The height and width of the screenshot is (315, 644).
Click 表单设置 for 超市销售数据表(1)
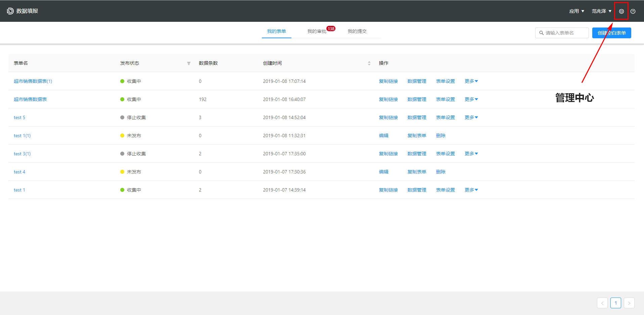click(445, 81)
